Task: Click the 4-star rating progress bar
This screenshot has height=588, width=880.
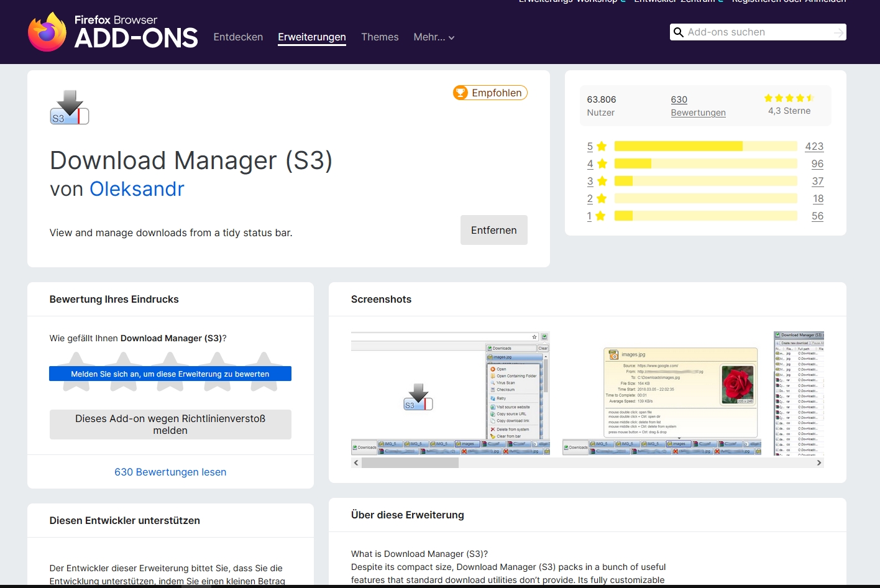Action: click(x=706, y=163)
